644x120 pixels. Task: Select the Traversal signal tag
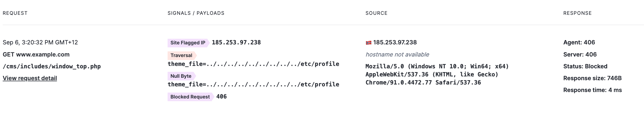coord(181,55)
